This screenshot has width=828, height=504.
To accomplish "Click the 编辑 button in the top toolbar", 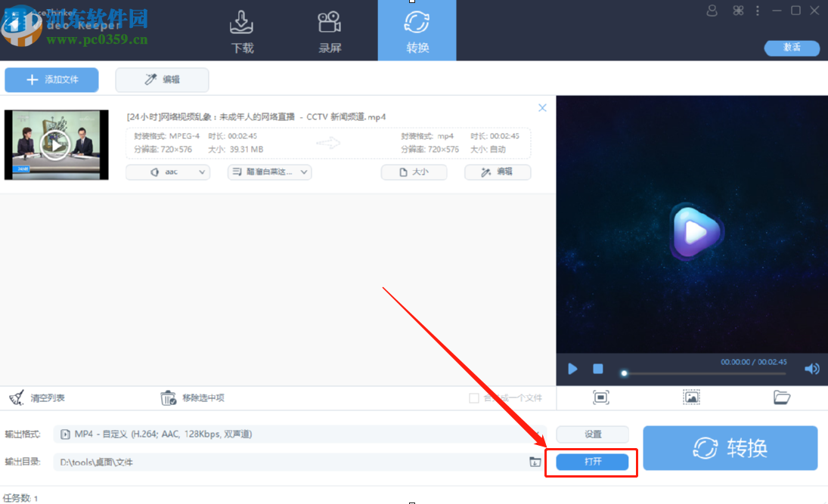I will pos(162,79).
